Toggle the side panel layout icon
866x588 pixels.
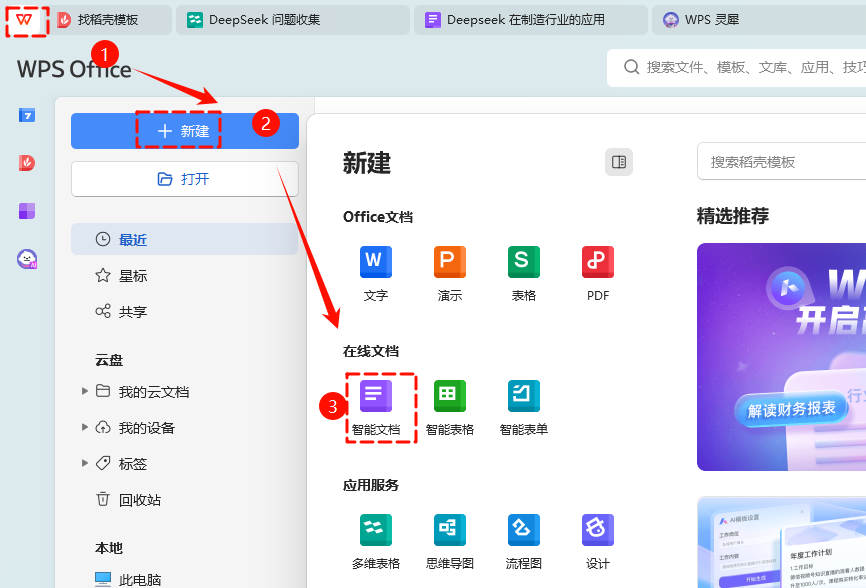click(619, 162)
